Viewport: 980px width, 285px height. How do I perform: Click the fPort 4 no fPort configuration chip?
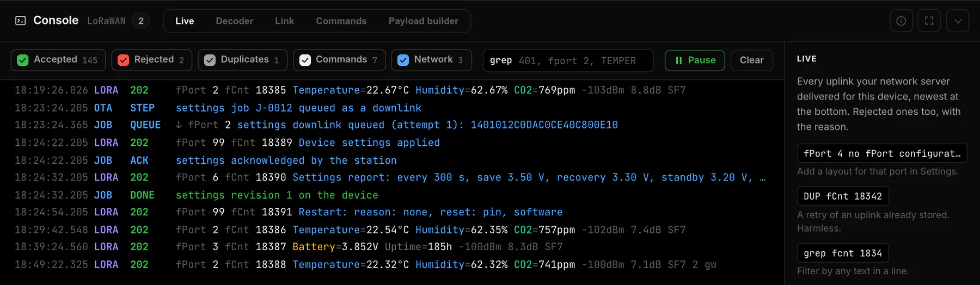[882, 153]
